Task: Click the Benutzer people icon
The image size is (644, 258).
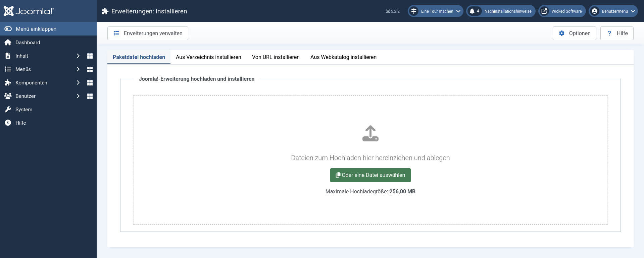Action: pyautogui.click(x=8, y=96)
